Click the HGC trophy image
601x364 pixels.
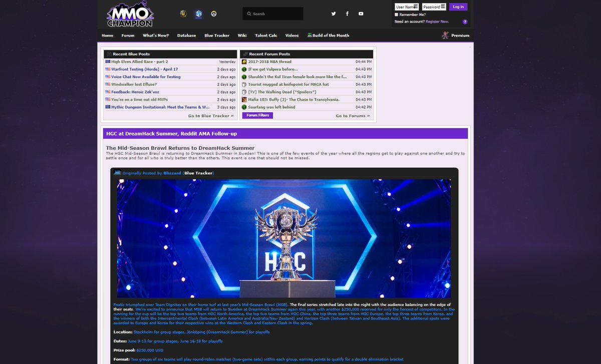click(x=284, y=238)
